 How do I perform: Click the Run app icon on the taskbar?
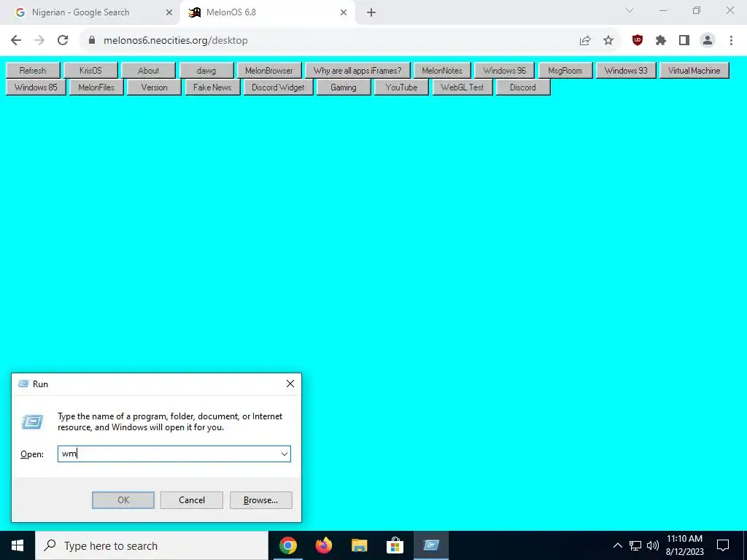click(430, 545)
